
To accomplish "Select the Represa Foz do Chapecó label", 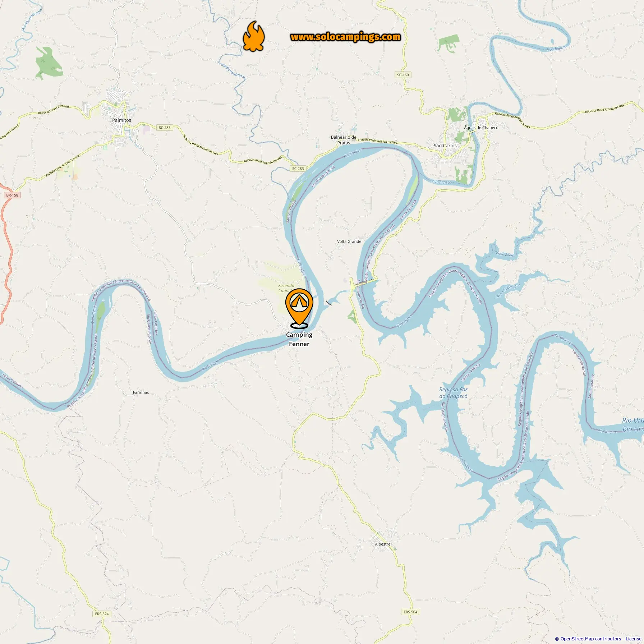I will coord(453,393).
